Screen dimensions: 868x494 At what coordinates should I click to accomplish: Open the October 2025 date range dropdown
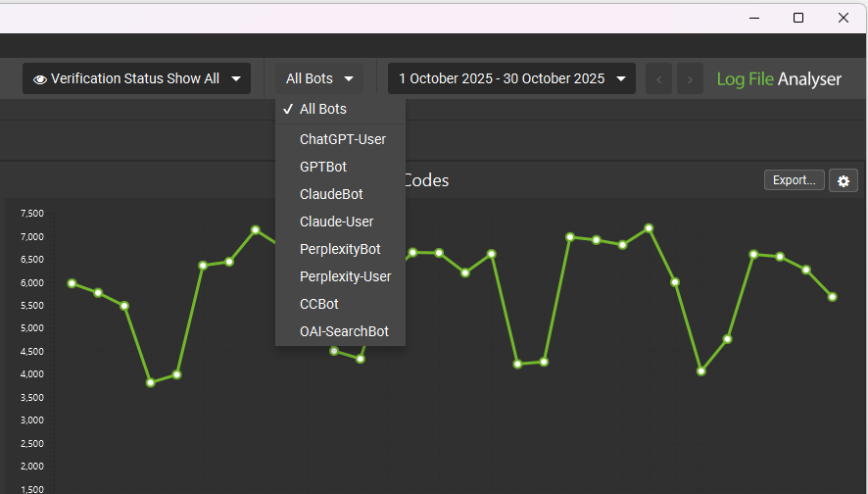pos(511,79)
